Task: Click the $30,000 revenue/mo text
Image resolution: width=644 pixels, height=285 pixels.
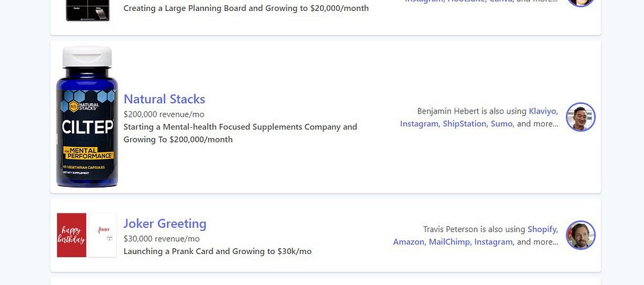Action: (161, 239)
